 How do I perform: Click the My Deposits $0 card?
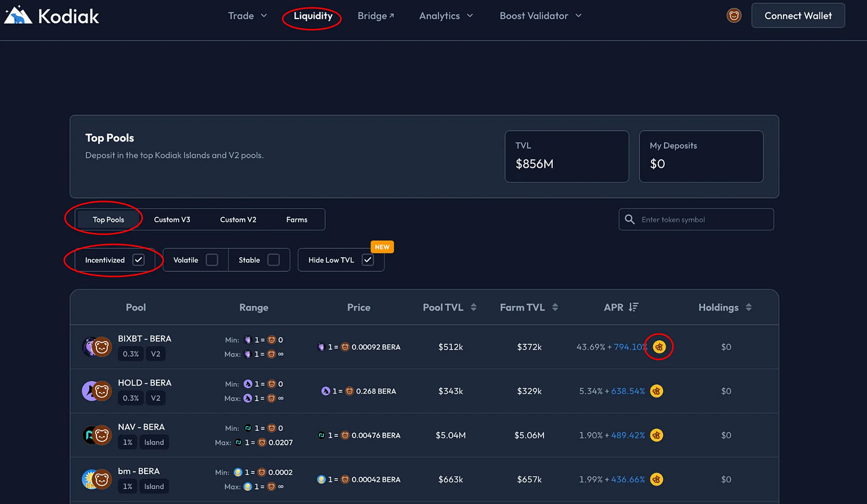click(701, 156)
